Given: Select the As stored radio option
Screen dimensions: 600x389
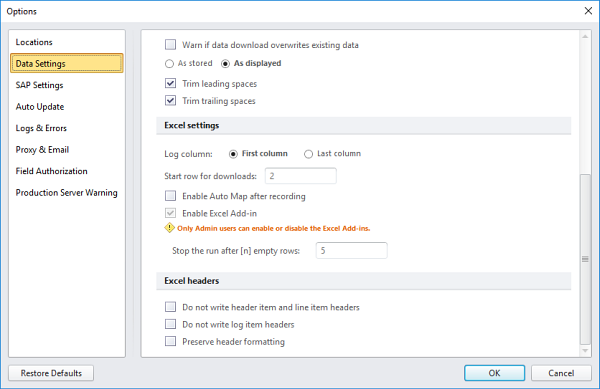Looking at the screenshot, I should 169,63.
